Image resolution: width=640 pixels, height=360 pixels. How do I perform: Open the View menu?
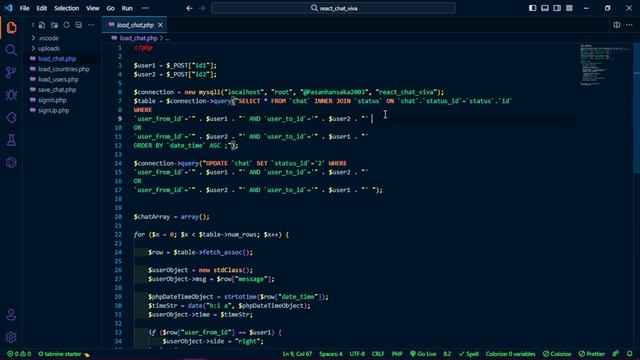tap(93, 8)
